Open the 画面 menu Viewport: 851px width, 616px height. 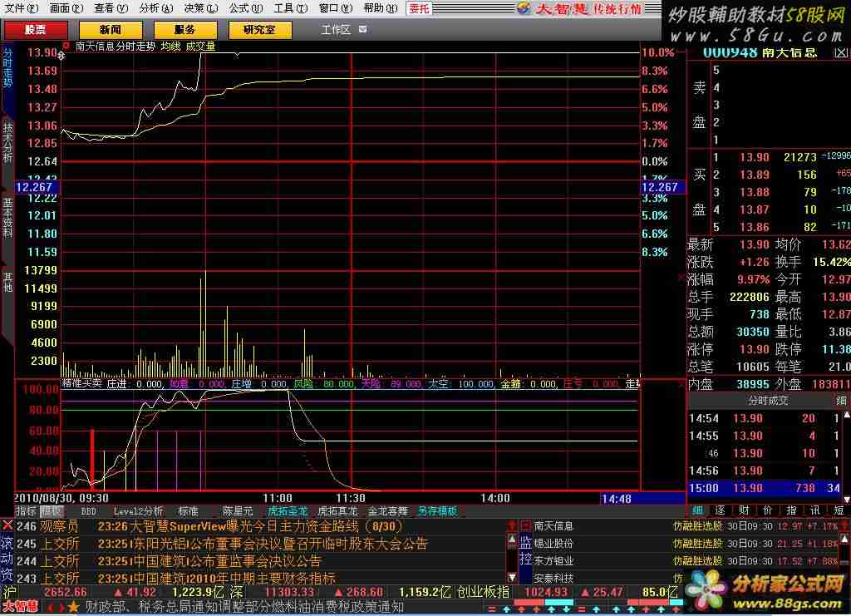click(x=66, y=7)
